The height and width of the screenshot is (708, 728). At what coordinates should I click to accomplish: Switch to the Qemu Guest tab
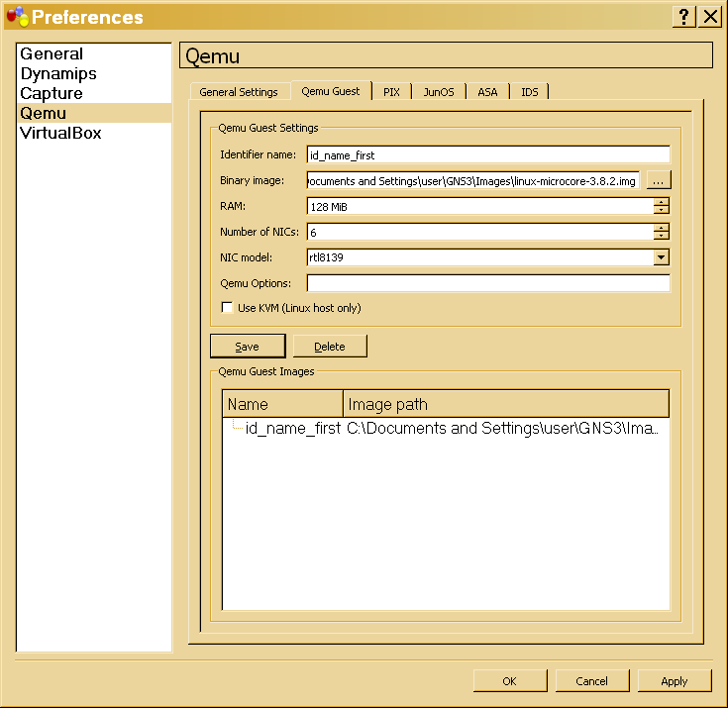tap(331, 91)
